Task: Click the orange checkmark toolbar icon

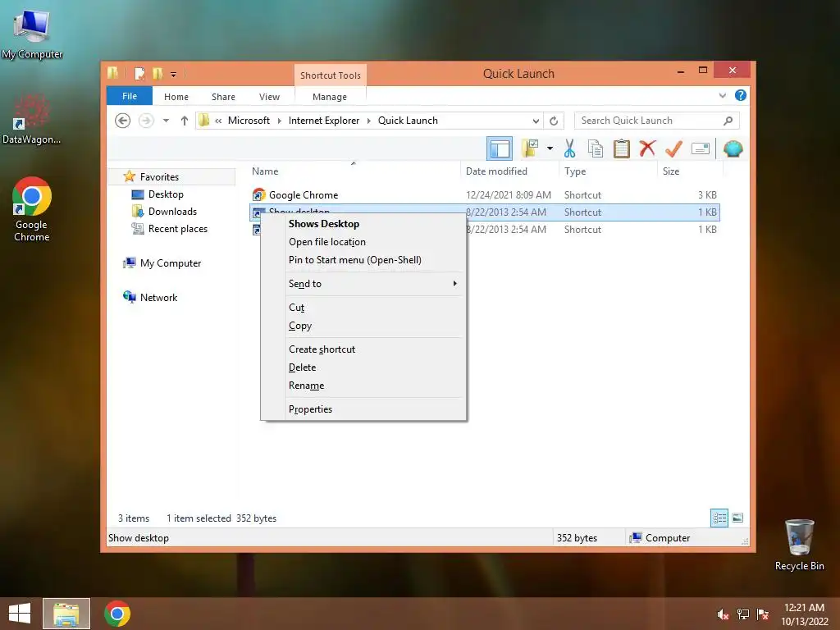Action: pyautogui.click(x=673, y=148)
